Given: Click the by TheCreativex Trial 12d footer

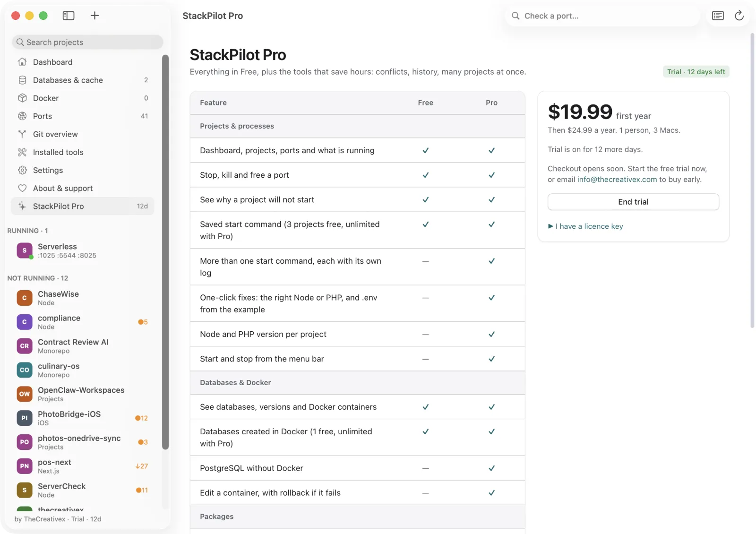Looking at the screenshot, I should 58,519.
